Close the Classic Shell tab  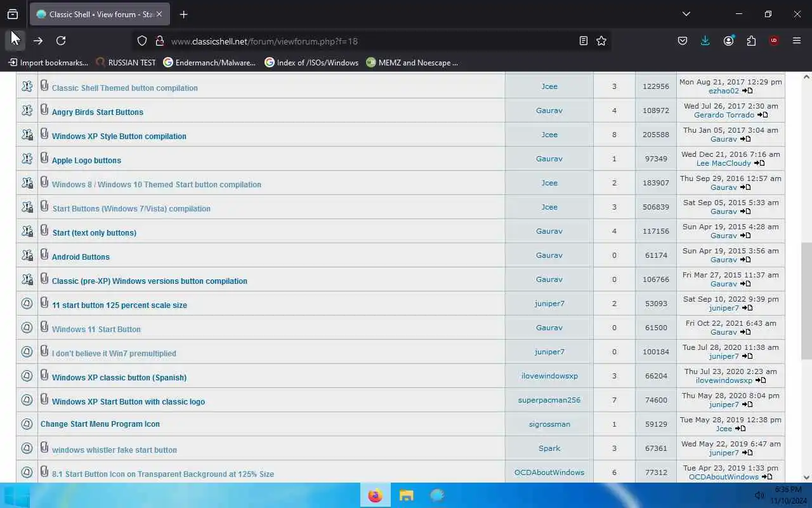(x=159, y=14)
